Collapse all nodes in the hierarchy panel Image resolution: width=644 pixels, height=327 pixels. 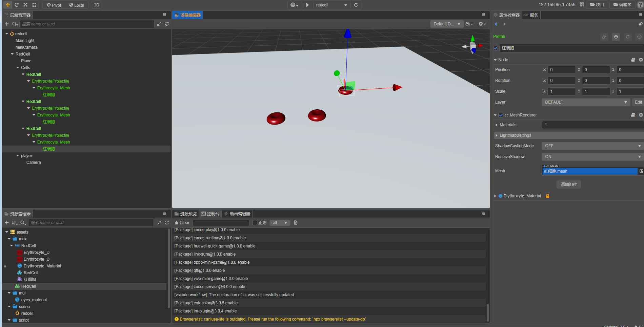coord(159,24)
